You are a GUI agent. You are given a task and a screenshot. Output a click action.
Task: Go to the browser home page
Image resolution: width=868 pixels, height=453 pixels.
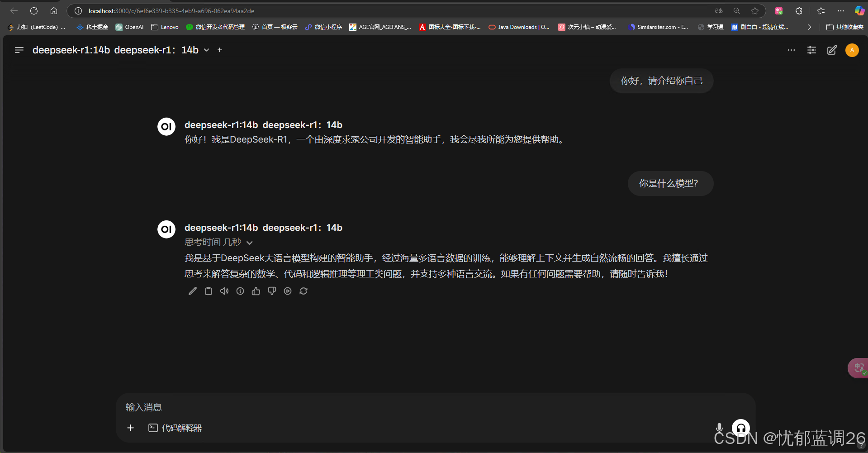54,11
